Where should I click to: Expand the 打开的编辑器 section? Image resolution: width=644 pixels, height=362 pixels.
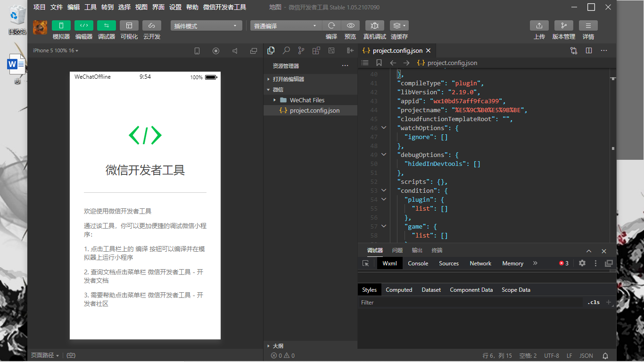point(311,79)
